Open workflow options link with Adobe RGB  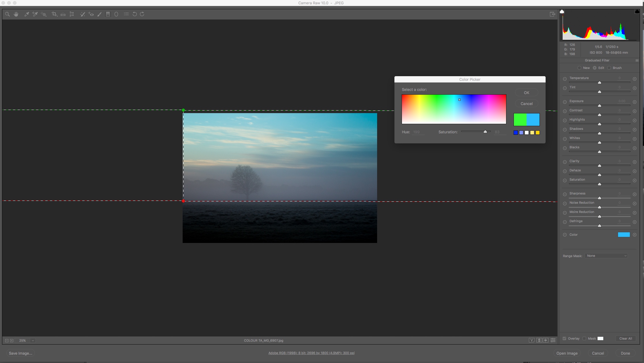pyautogui.click(x=311, y=353)
